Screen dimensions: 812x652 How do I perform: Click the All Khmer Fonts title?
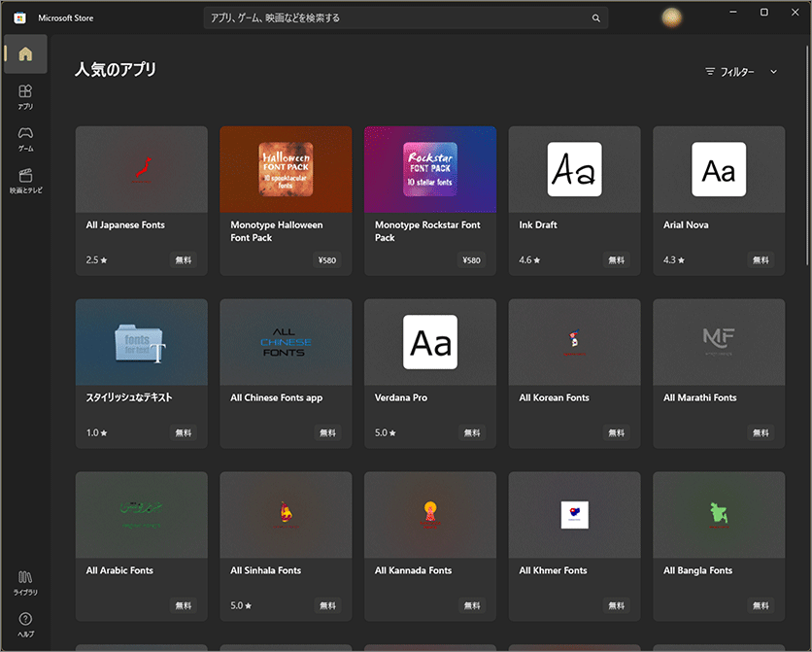click(553, 570)
